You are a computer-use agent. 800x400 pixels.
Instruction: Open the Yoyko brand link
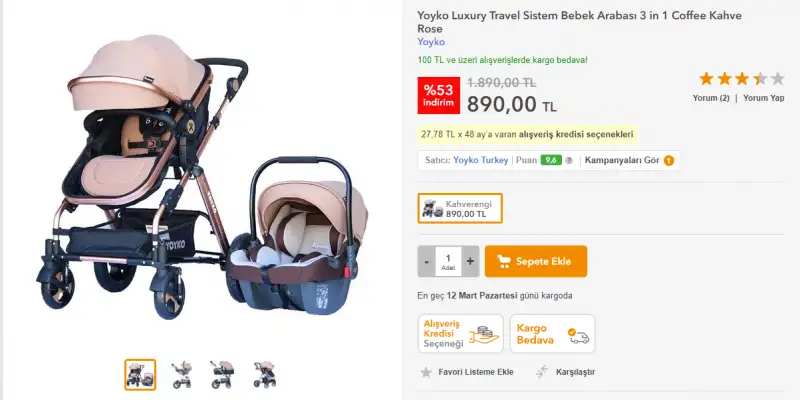[431, 42]
